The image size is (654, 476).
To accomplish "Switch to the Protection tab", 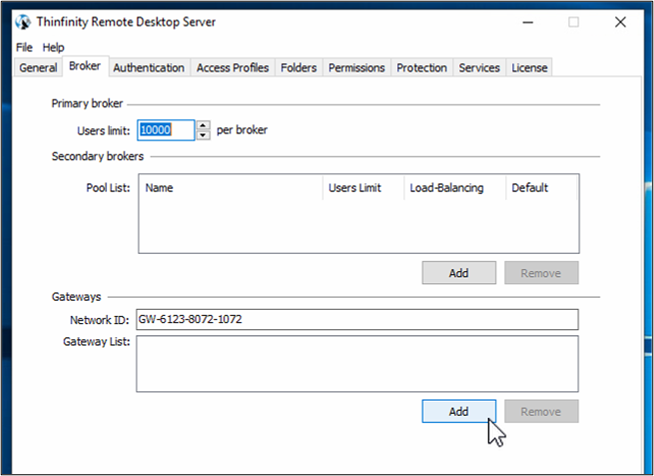I will pos(421,68).
